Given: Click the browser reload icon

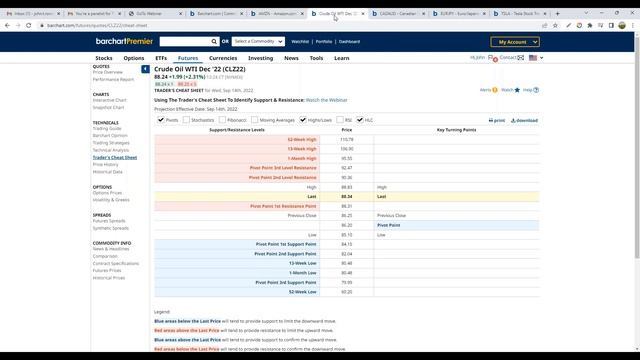Looking at the screenshot, I should [x=29, y=25].
